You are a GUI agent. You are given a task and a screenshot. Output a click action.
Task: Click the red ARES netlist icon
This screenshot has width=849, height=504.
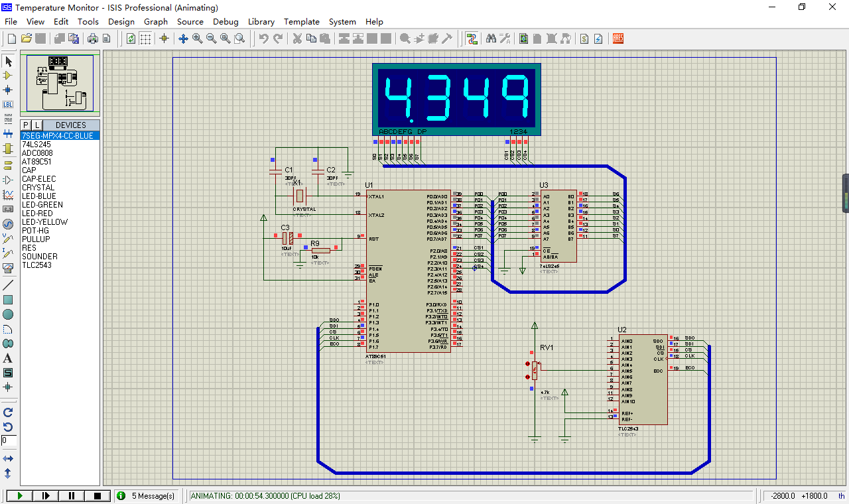[x=618, y=38]
